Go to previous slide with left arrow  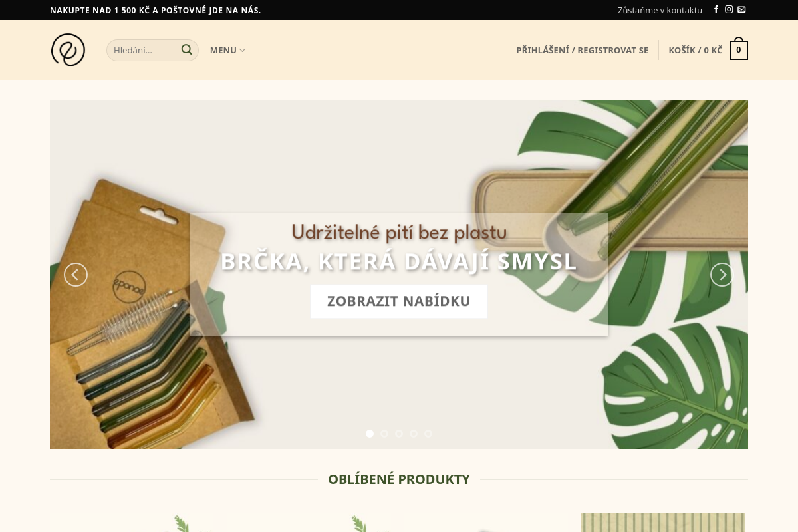[x=76, y=275]
